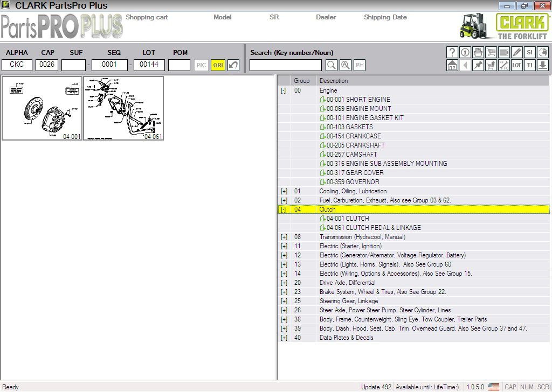
Task: Click the Dealer header label
Action: (x=326, y=17)
